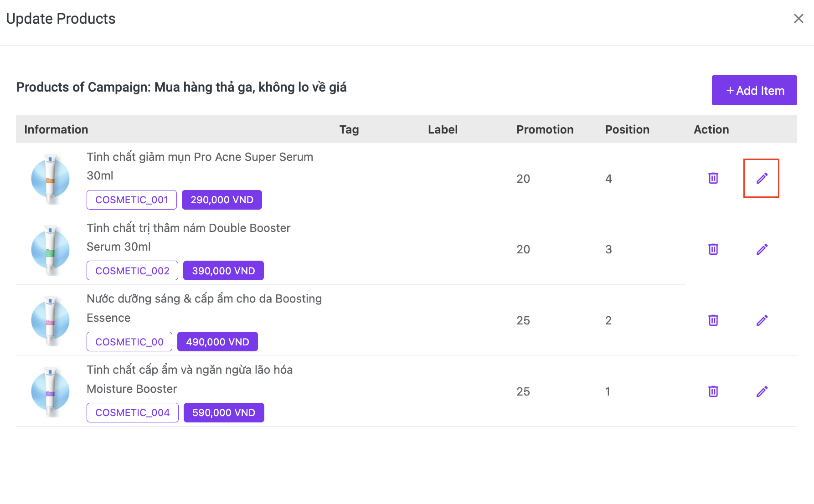Edit the Pro Acne Super Serum product
Image resolution: width=814 pixels, height=504 pixels.
[x=762, y=178]
